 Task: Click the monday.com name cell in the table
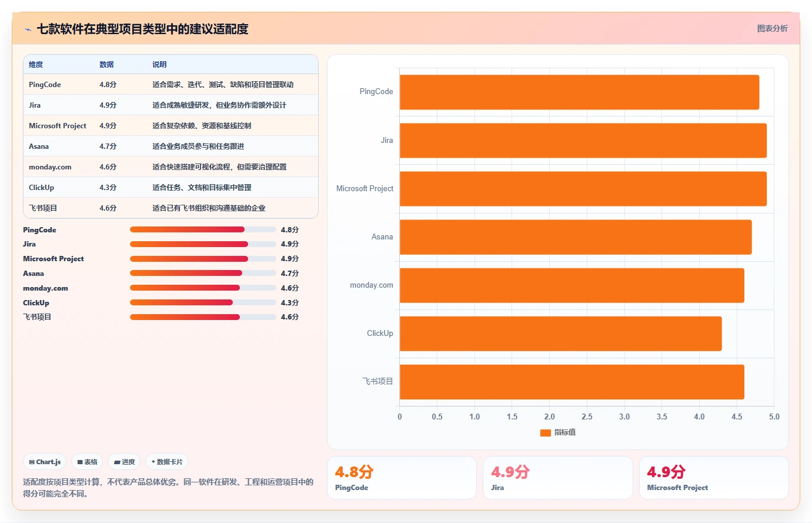(x=50, y=167)
